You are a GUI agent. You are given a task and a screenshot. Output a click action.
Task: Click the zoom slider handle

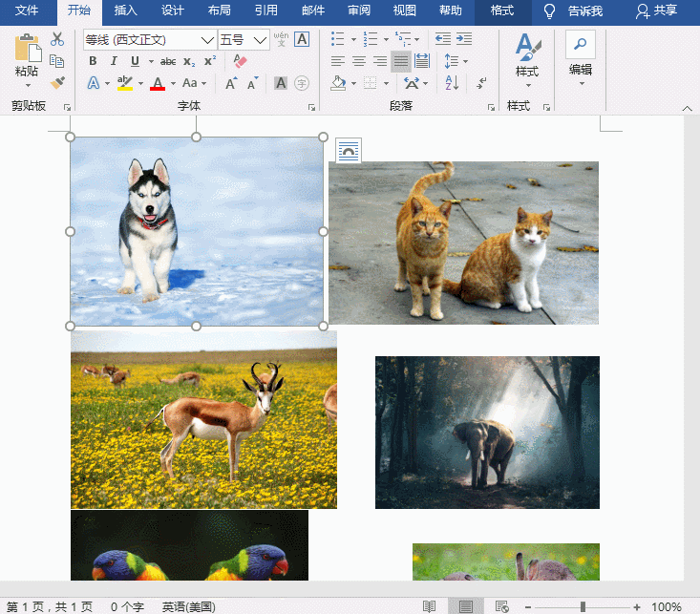coord(583,607)
